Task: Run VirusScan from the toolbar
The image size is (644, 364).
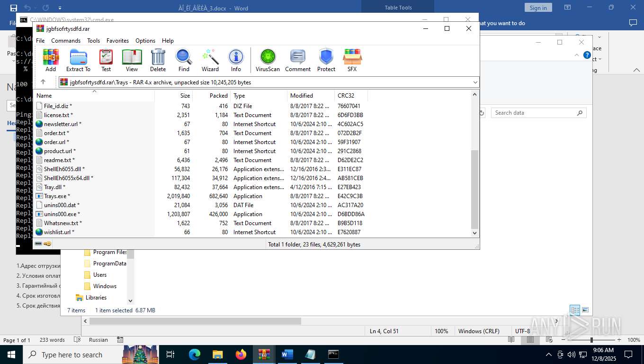Action: (x=268, y=60)
